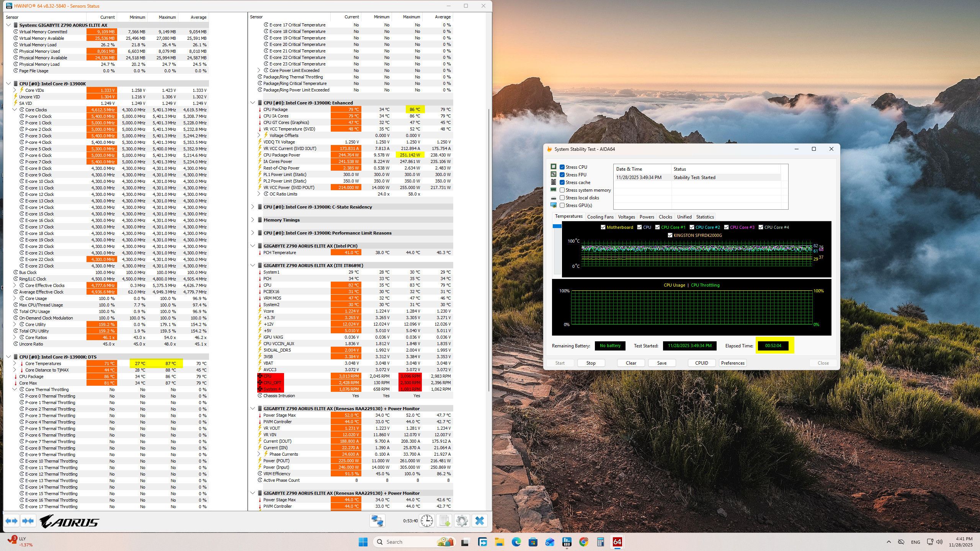This screenshot has width=980, height=551.
Task: Open the HWiNFO sensor settings gear
Action: pyautogui.click(x=462, y=521)
